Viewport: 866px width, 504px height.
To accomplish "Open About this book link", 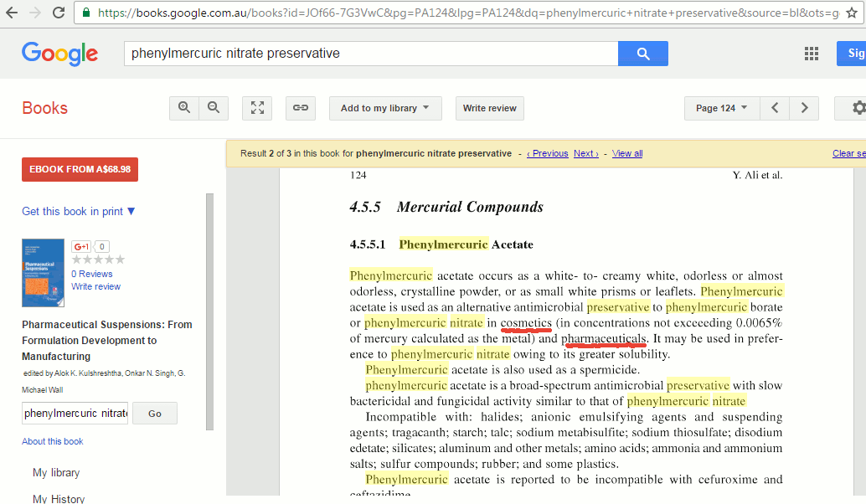I will [53, 441].
